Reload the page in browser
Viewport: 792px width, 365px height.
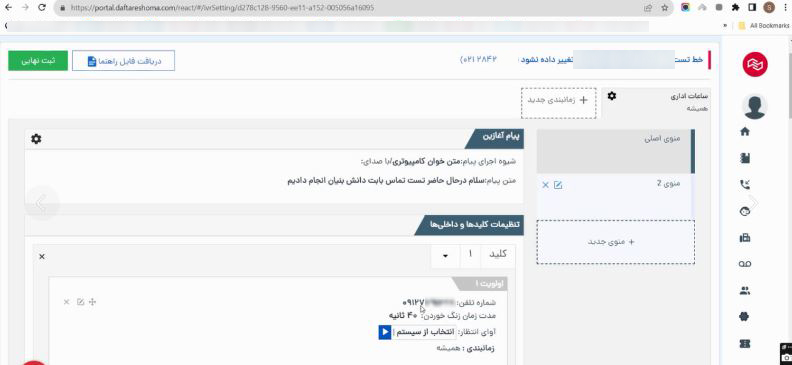[42, 8]
